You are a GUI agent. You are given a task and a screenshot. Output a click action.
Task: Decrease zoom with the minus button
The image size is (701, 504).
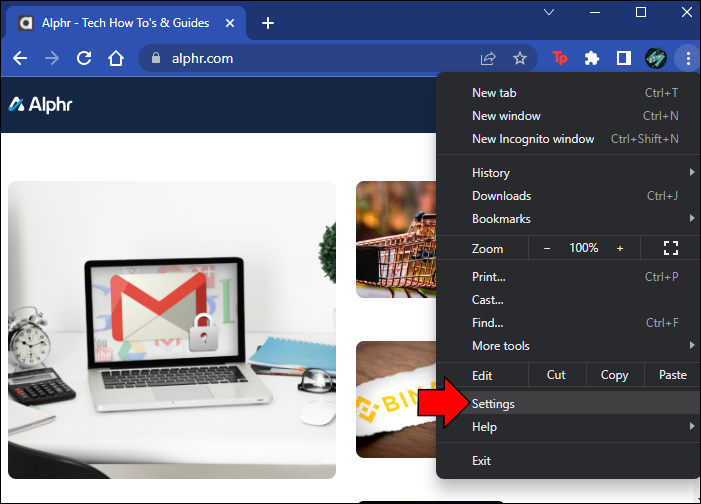pos(547,248)
